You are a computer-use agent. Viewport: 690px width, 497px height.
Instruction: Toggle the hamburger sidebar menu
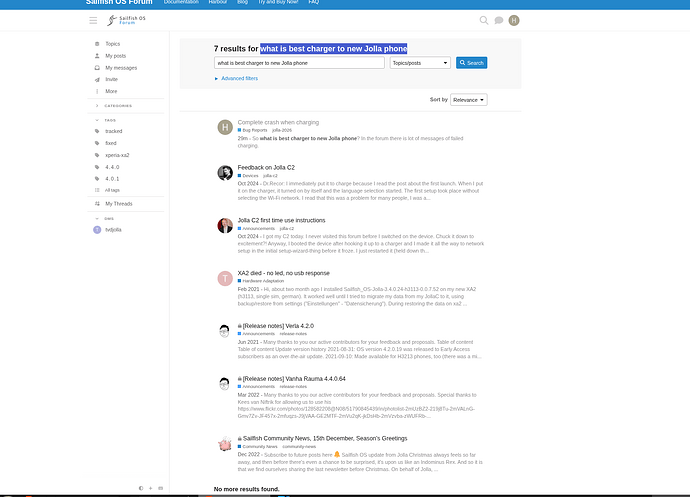click(93, 21)
